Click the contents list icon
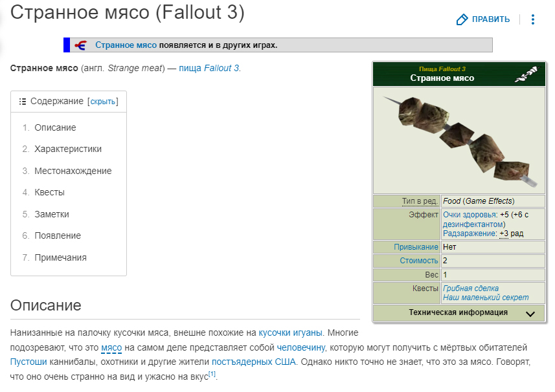Image resolution: width=555 pixels, height=392 pixels. coord(23,102)
